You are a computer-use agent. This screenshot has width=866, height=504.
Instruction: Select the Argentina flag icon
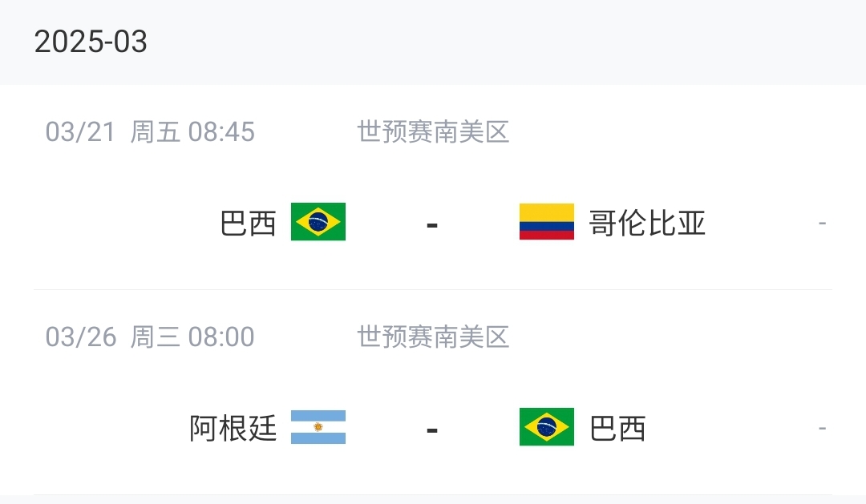tap(318, 427)
